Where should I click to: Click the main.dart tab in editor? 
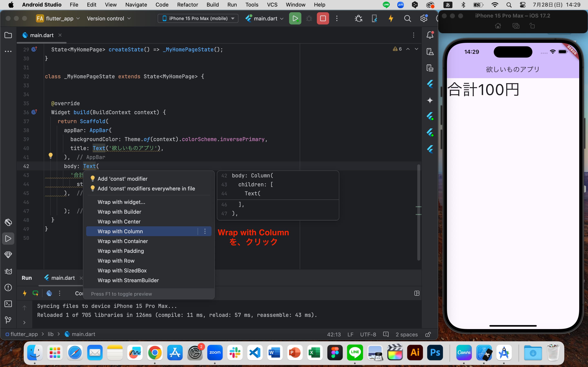[41, 35]
